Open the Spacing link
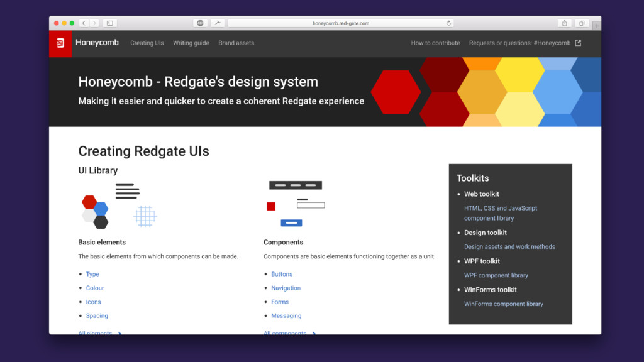 pyautogui.click(x=97, y=315)
